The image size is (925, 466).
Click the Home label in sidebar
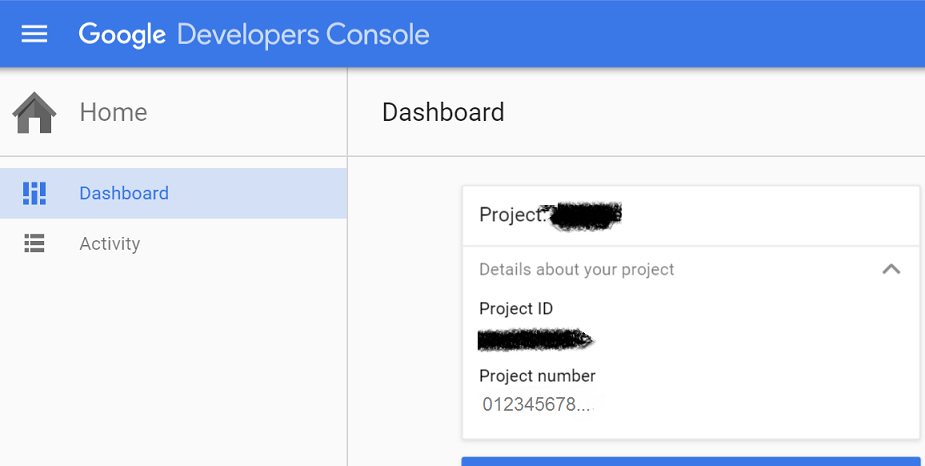click(113, 112)
